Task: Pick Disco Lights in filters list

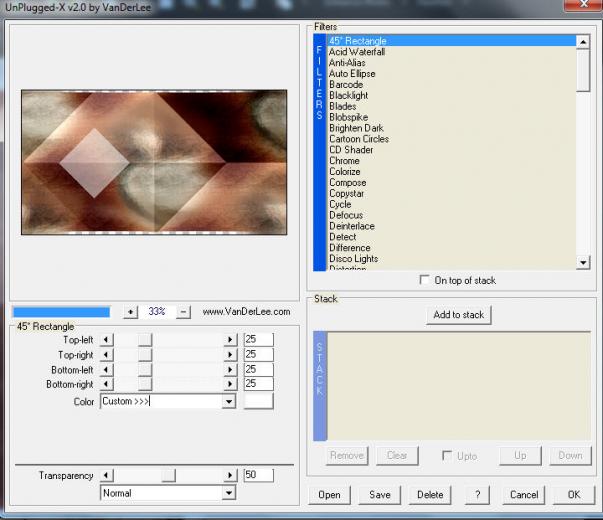Action: (x=354, y=259)
